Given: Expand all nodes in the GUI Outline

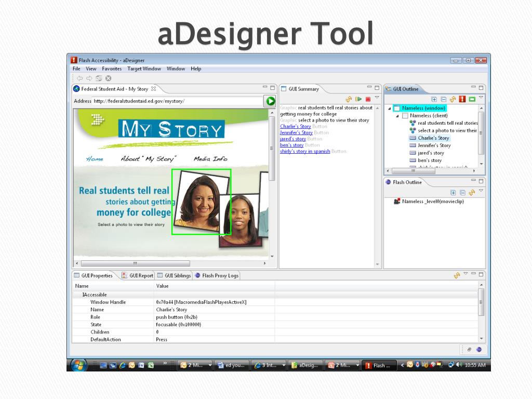Looking at the screenshot, I should tap(434, 99).
